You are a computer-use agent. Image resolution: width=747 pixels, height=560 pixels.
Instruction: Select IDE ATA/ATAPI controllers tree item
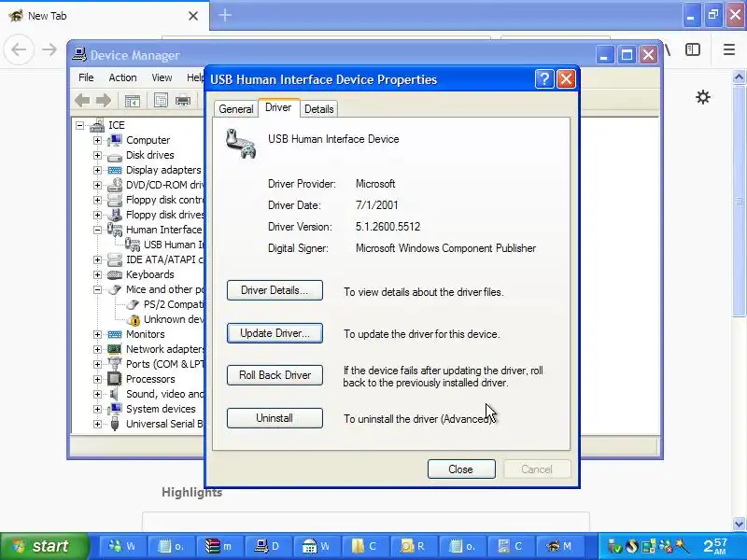click(x=165, y=260)
